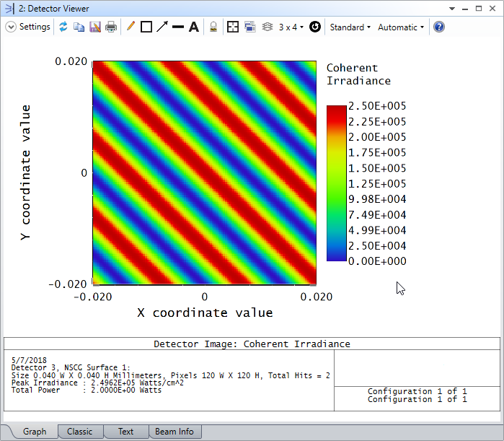The height and width of the screenshot is (441, 504).
Task: Open the clone window icon
Action: [250, 27]
